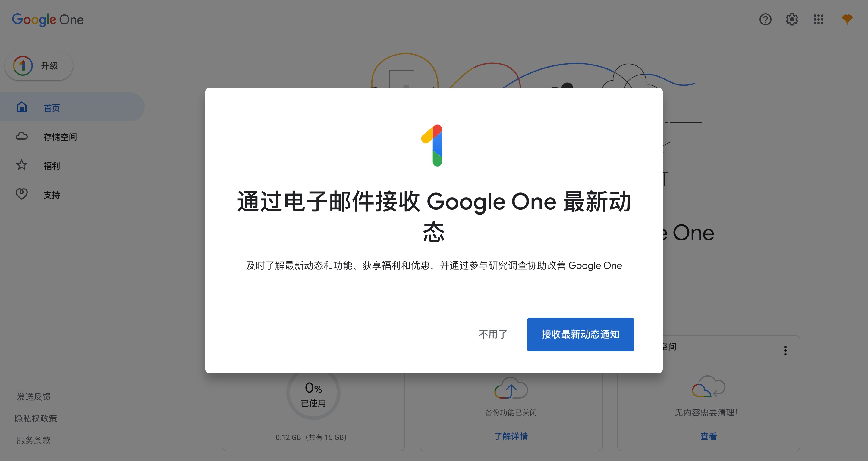868x461 pixels.
Task: Click the cloud icon beside 存储空间
Action: 22,136
